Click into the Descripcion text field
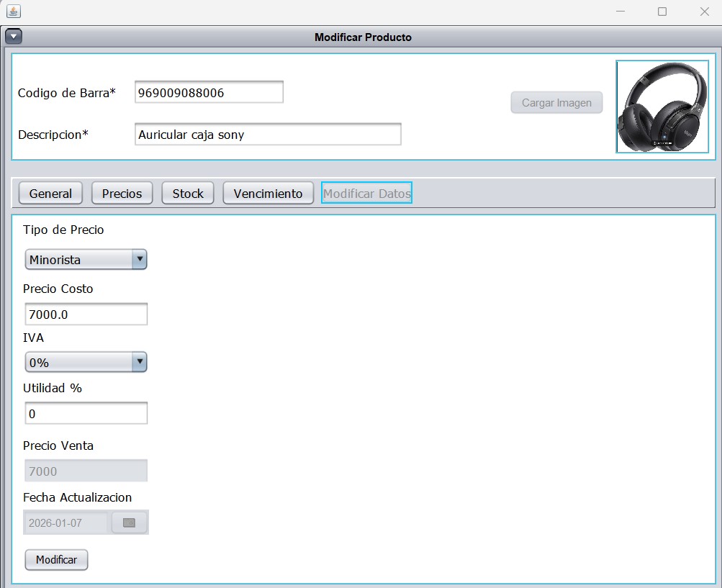Screen dimensions: 722x588 click(x=267, y=135)
